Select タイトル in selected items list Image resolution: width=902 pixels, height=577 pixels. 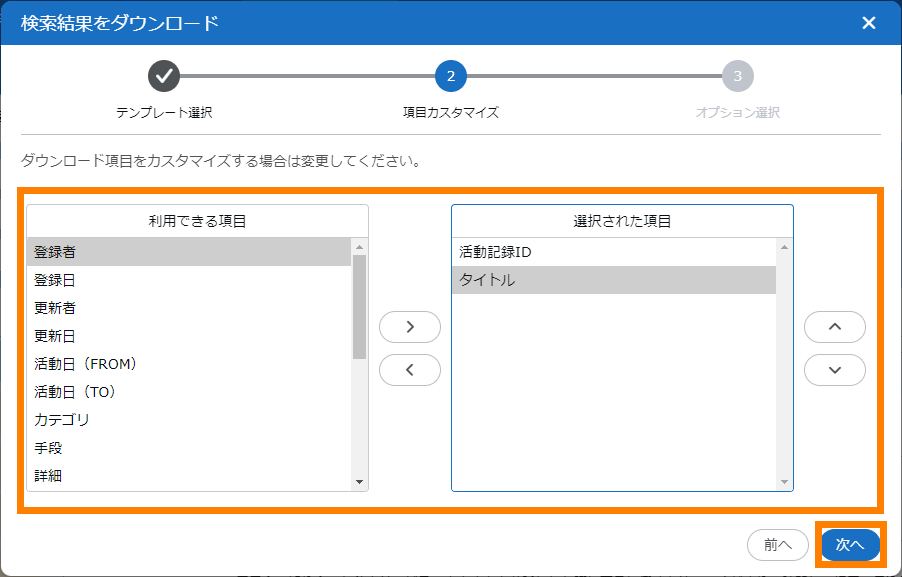click(612, 280)
